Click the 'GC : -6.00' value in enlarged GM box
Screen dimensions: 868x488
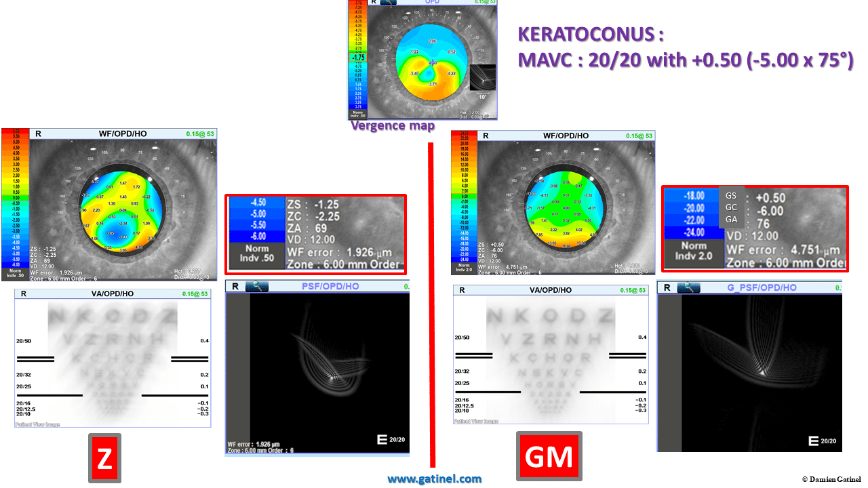point(754,210)
